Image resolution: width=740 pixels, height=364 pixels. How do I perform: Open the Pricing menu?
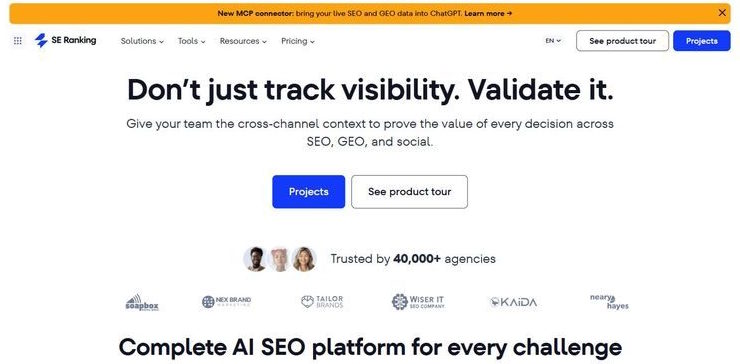click(x=298, y=41)
